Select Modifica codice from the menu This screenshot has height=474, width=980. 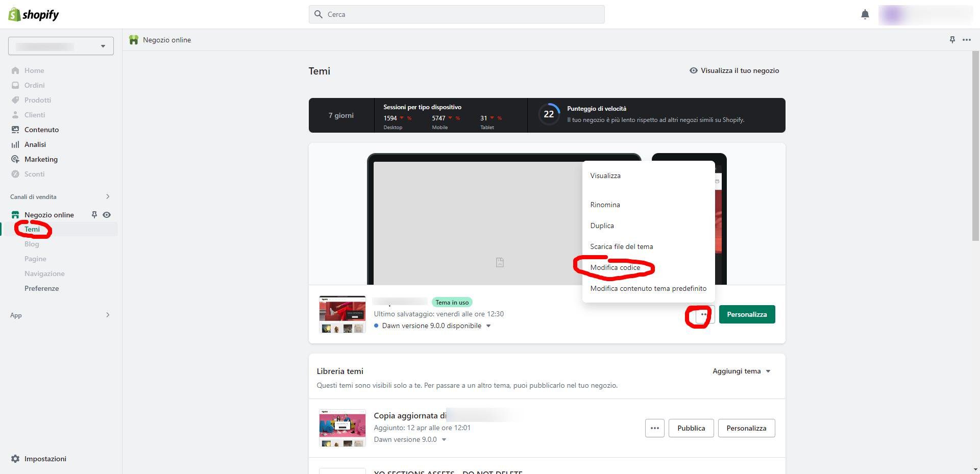tap(615, 267)
